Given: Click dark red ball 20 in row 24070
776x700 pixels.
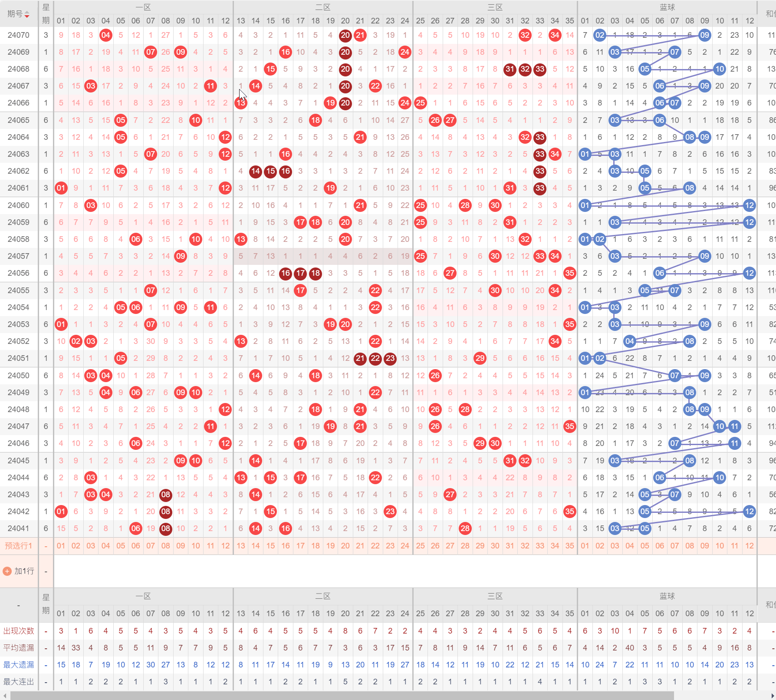Looking at the screenshot, I should click(345, 35).
